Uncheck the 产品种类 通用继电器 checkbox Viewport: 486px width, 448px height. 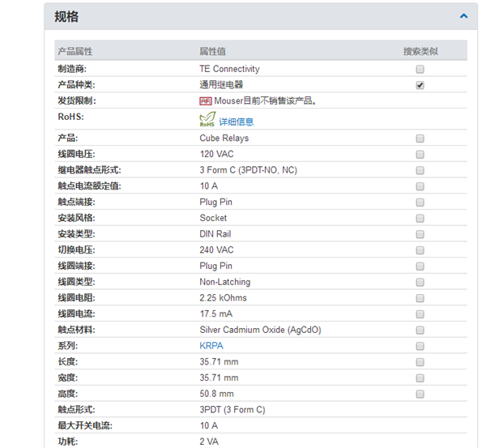point(420,85)
